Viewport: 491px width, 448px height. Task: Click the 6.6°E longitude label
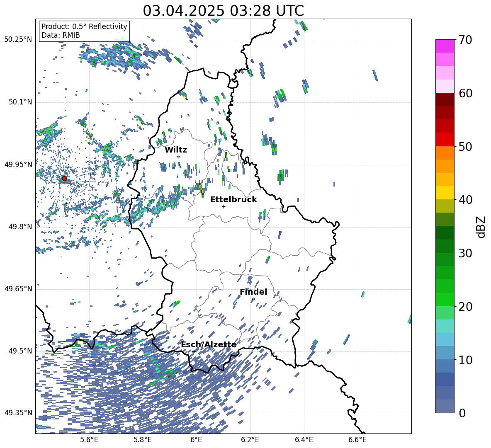357,440
